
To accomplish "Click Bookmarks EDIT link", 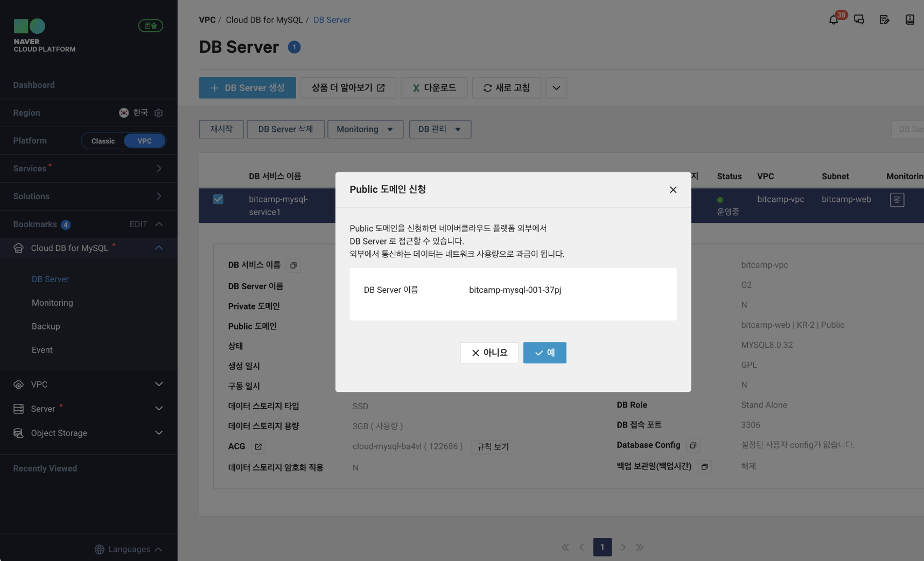I will coord(138,225).
